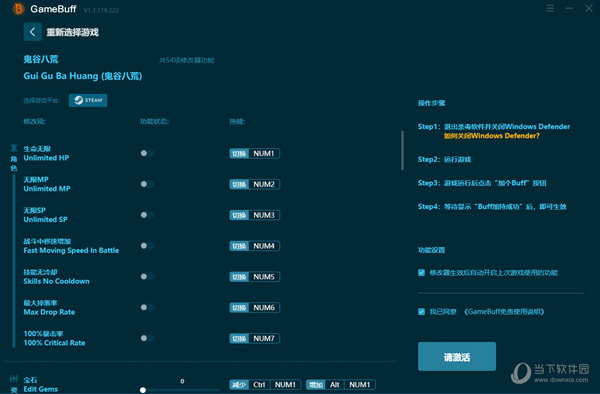Go back with the left chevron button
Viewport: 600px width, 394px height.
pos(33,32)
